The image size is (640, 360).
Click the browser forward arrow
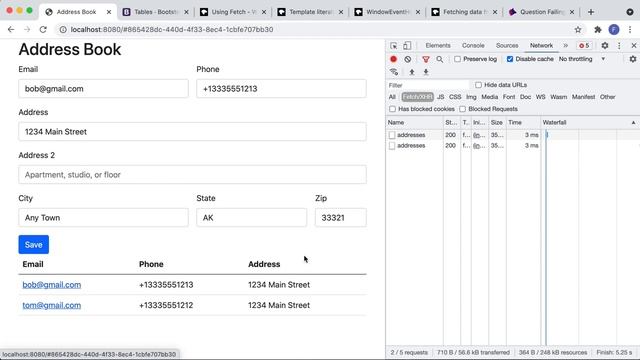pyautogui.click(x=27, y=29)
